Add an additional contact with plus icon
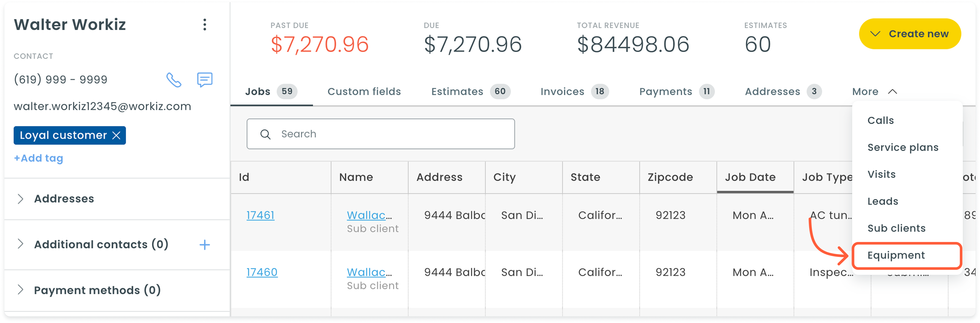 (205, 245)
